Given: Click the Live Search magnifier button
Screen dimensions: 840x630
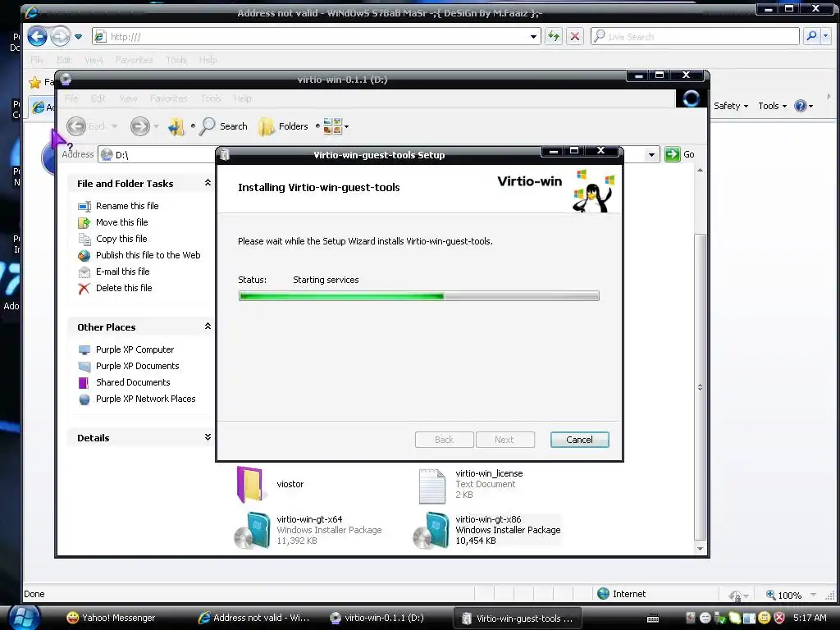Looking at the screenshot, I should click(811, 36).
